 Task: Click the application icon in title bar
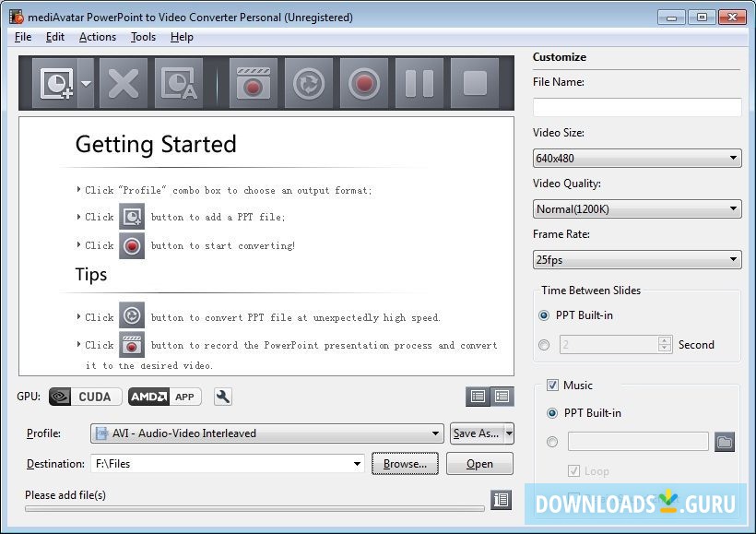(x=17, y=17)
